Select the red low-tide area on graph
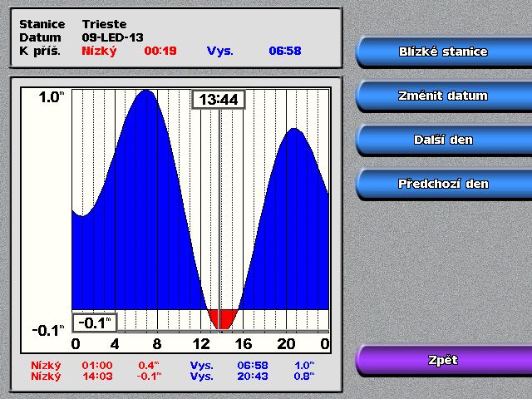 click(222, 318)
